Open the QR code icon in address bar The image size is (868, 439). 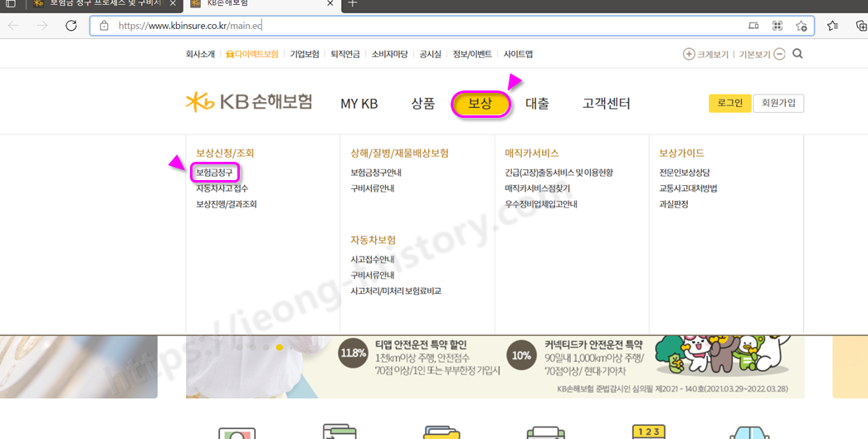tap(778, 26)
